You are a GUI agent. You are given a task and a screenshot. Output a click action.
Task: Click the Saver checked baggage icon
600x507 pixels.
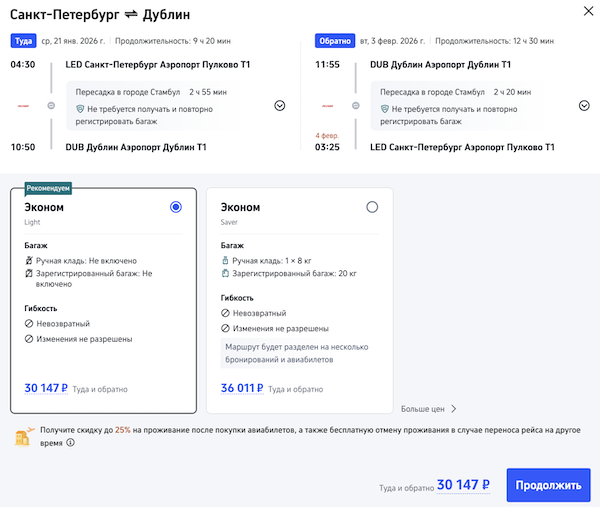[225, 273]
